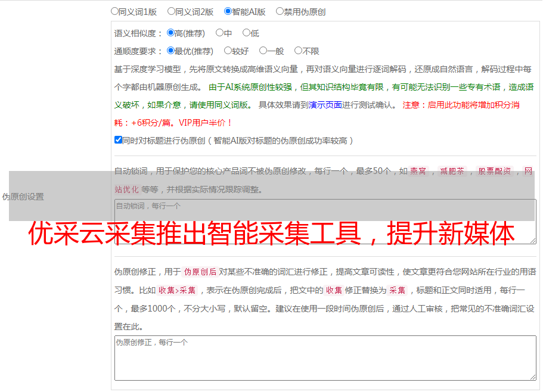
Task: Click the 自动锁词 textarea resize handle
Action: click(533, 241)
